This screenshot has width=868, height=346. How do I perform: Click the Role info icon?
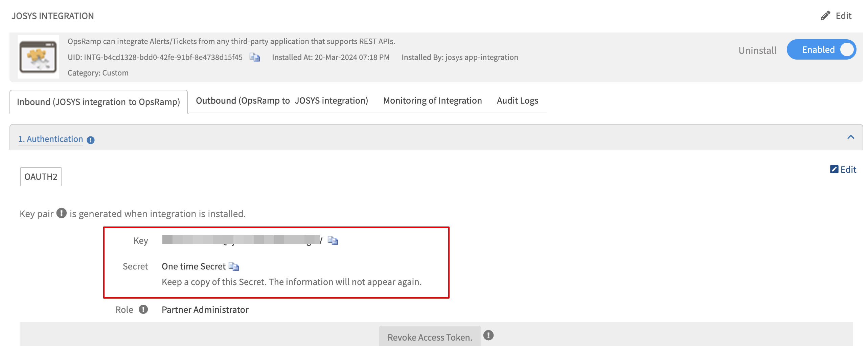coord(143,309)
